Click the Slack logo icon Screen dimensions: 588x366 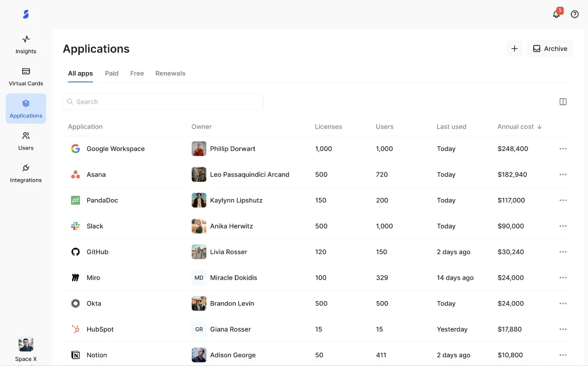click(75, 226)
